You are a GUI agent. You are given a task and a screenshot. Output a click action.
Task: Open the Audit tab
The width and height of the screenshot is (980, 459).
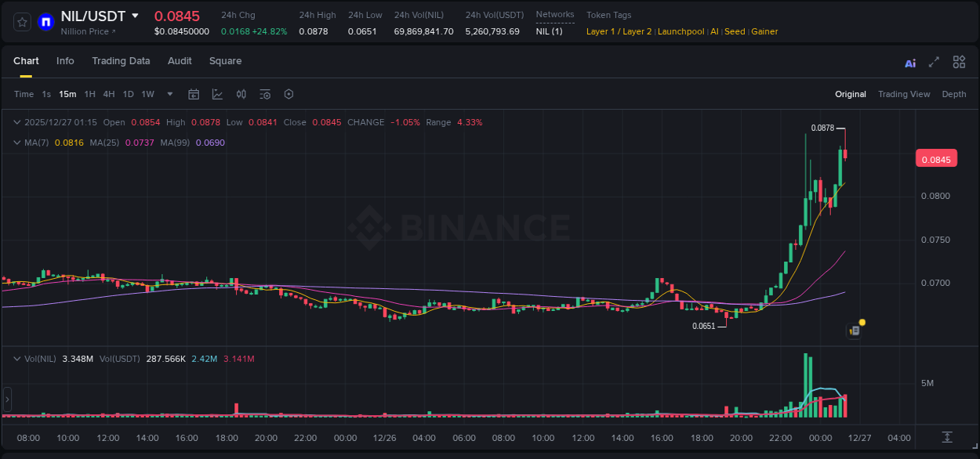[180, 61]
